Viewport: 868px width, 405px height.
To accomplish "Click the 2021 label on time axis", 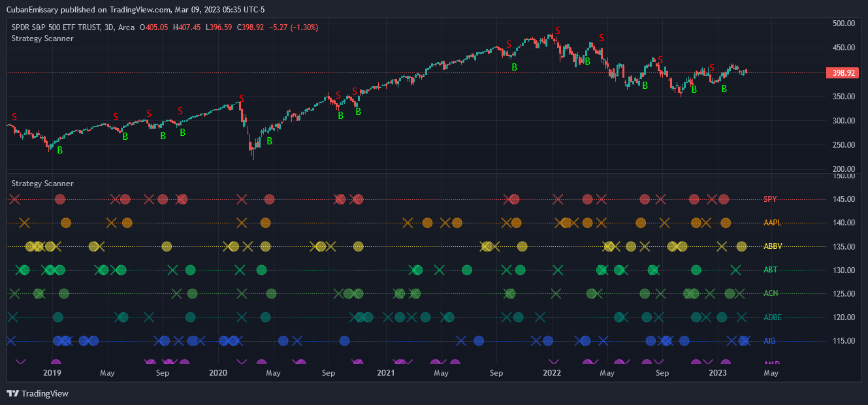I will point(386,373).
